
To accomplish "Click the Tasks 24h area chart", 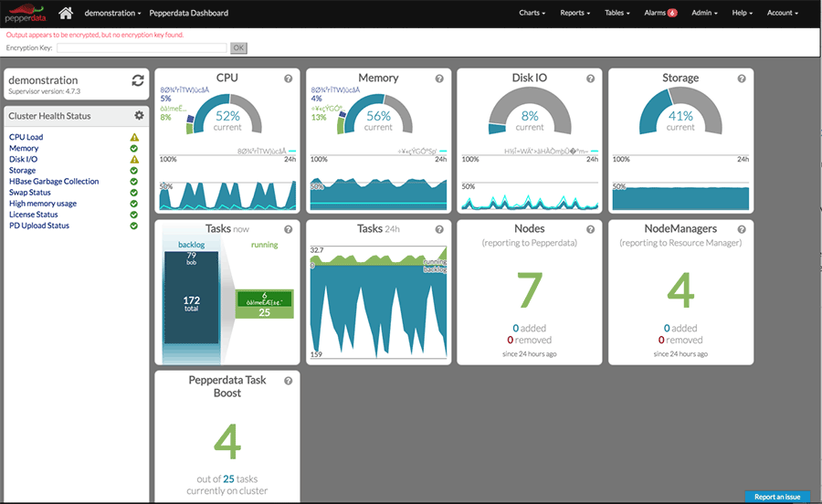I will [x=378, y=302].
